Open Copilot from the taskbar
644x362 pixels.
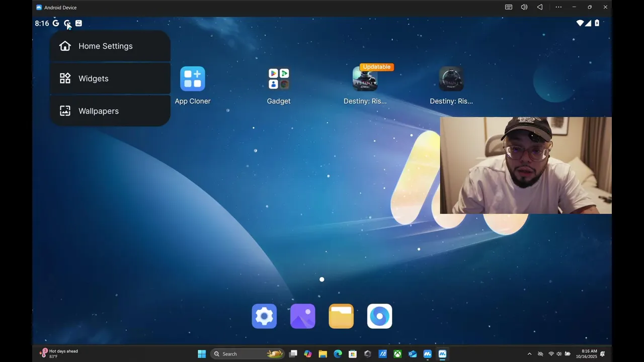[308, 354]
